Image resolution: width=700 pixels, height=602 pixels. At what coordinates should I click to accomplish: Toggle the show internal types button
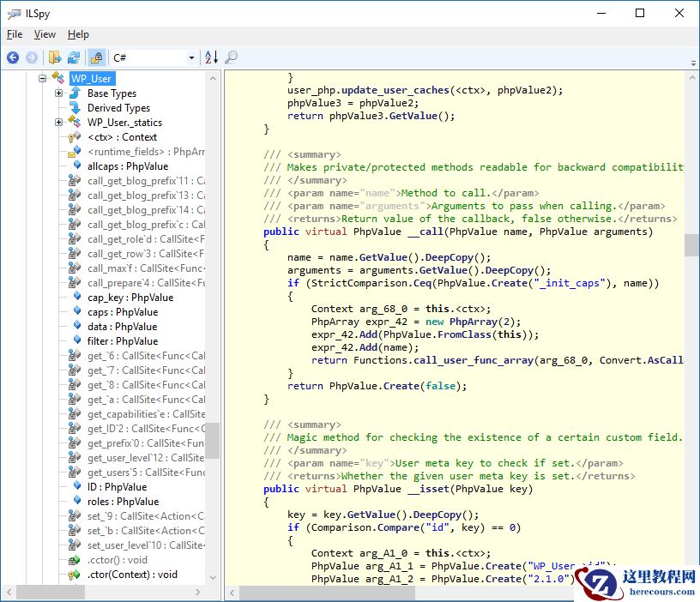[97, 57]
